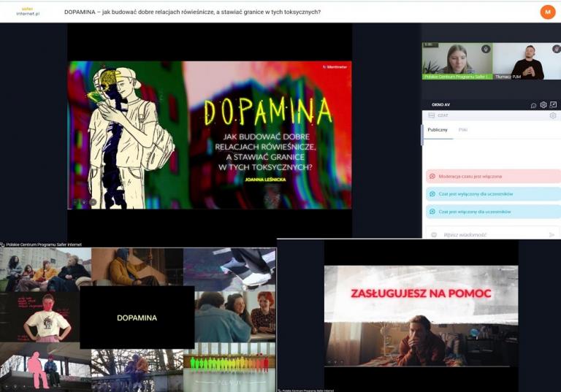This screenshot has width=561, height=392.
Task: Click the DOPAMINA presentation slide
Action: [x=210, y=135]
